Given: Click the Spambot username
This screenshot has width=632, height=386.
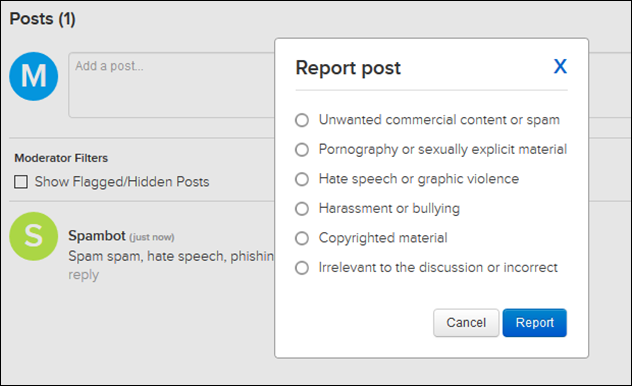Looking at the screenshot, I should 97,236.
